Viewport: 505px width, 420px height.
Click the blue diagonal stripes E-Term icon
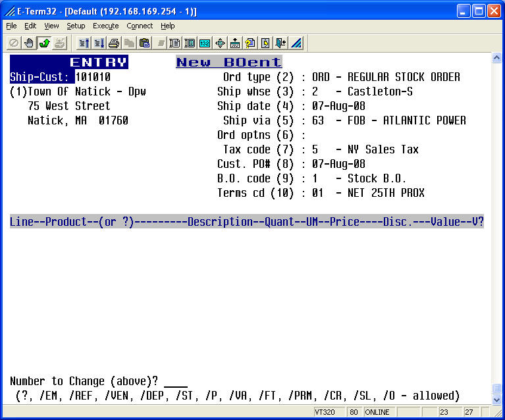(296, 43)
